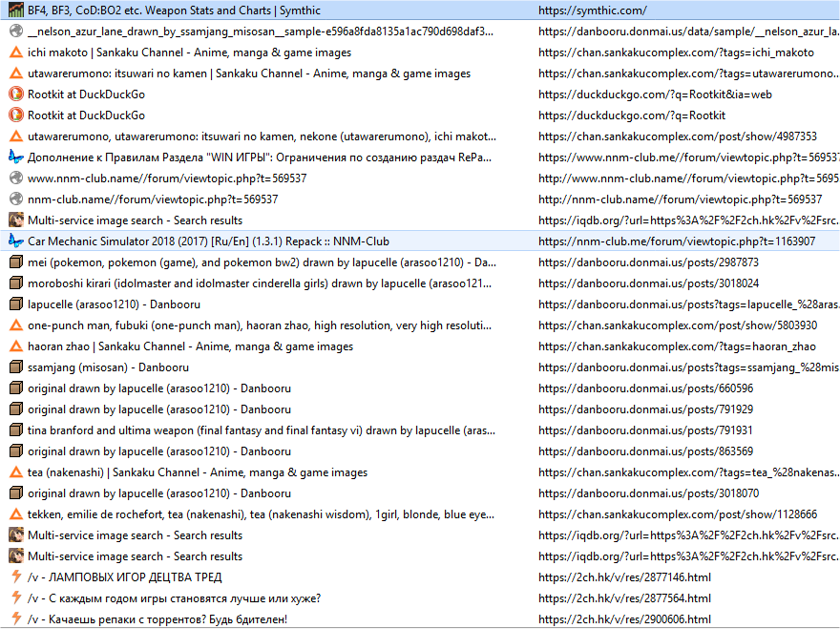Click the URL danbooru.donmai.us/posts/863569
This screenshot has width=840, height=629.
645,451
